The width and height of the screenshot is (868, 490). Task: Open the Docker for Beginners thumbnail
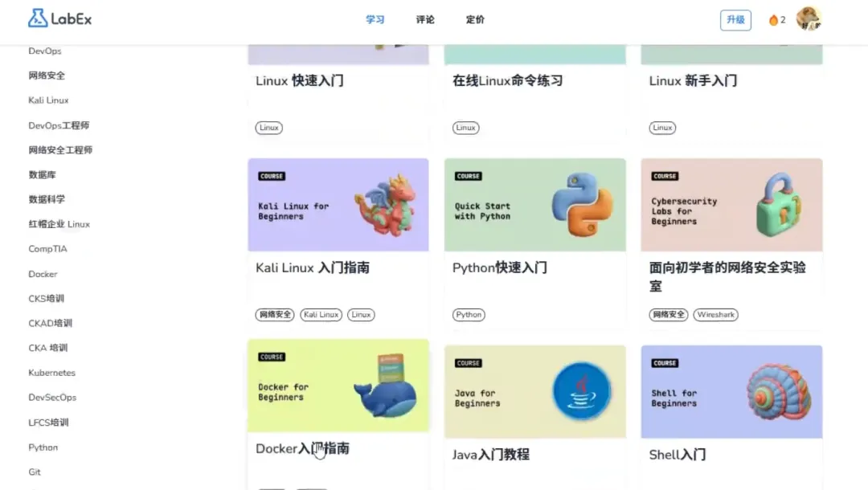click(338, 386)
